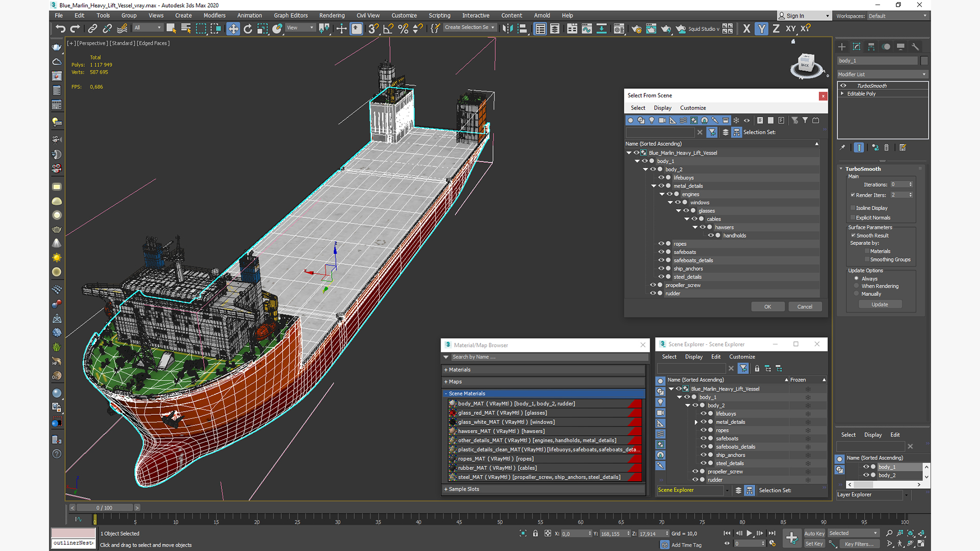Select Manually update option
The height and width of the screenshot is (551, 980).
[x=856, y=293]
